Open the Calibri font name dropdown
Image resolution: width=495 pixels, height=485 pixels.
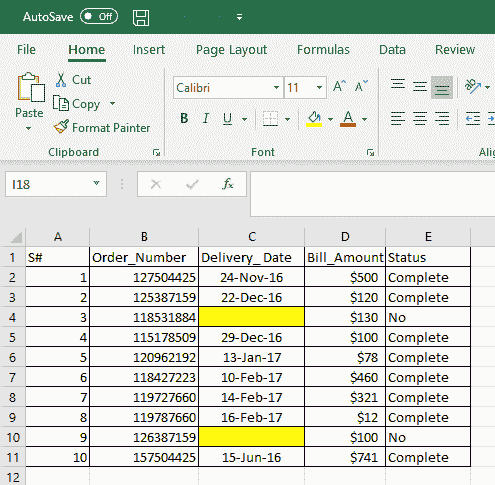[x=276, y=88]
